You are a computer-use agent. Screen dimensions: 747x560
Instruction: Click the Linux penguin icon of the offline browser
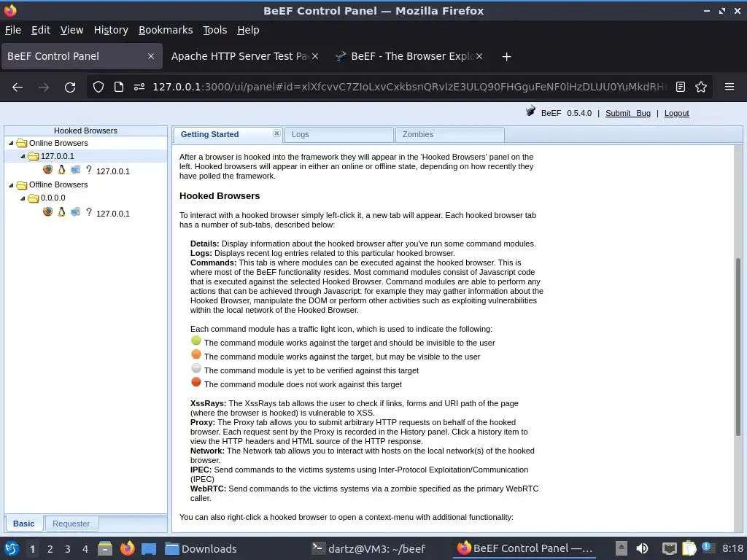[x=61, y=211]
